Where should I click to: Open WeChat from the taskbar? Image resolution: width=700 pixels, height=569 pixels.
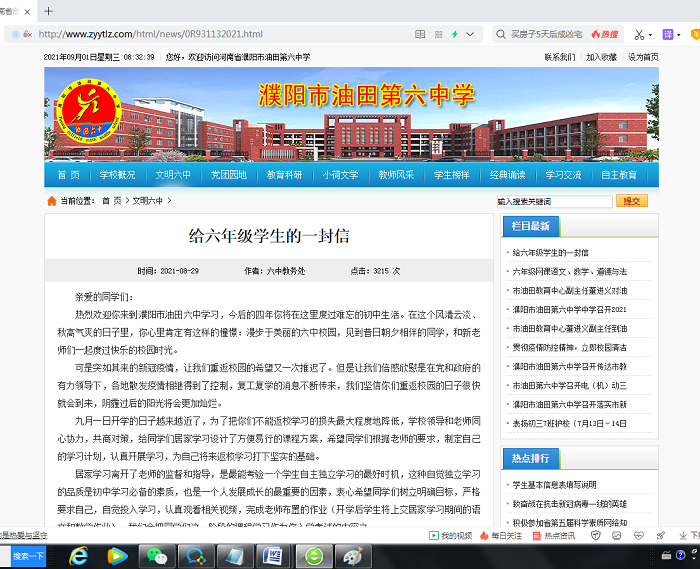(157, 556)
